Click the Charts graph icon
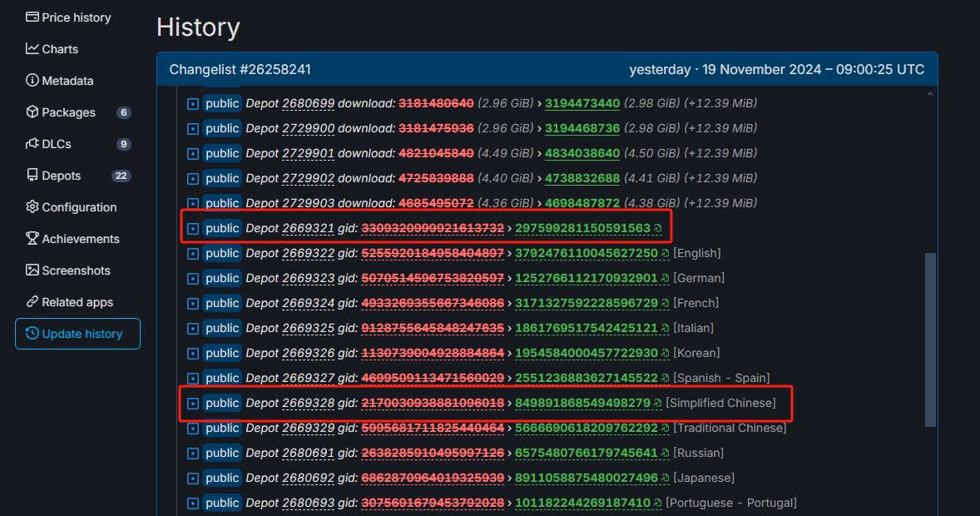The image size is (980, 516). click(x=32, y=48)
